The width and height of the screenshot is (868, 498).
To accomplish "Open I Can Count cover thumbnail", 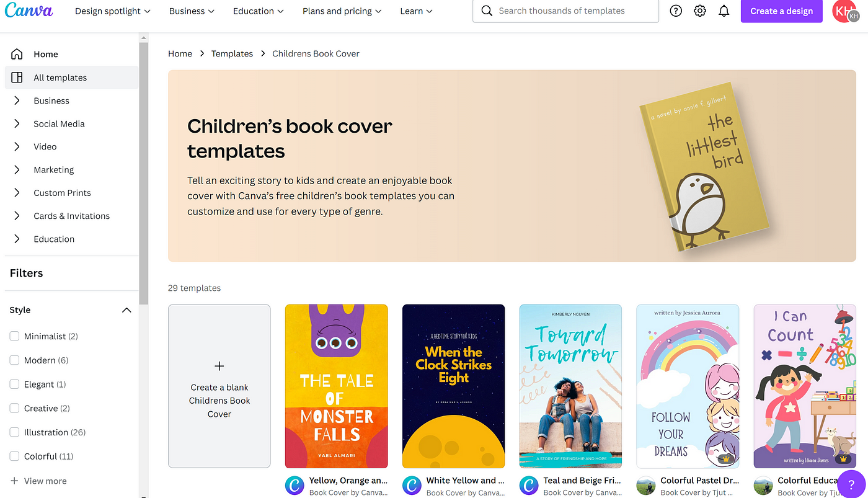I will (x=805, y=386).
